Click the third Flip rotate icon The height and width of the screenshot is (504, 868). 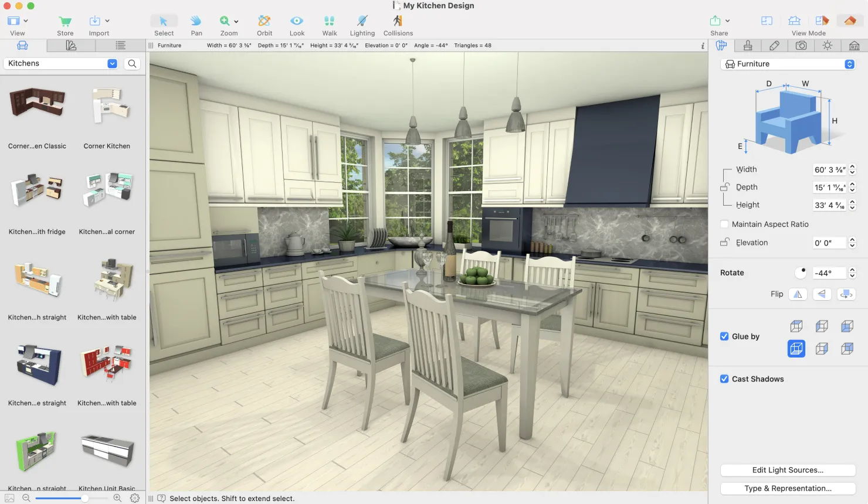point(846,294)
